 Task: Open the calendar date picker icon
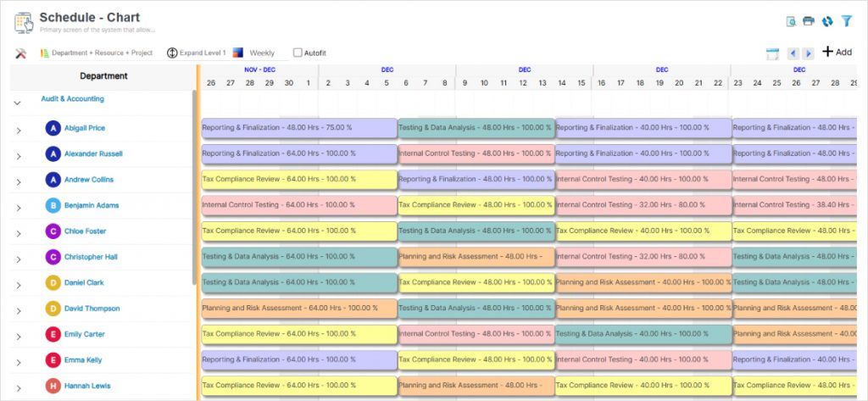click(x=772, y=53)
